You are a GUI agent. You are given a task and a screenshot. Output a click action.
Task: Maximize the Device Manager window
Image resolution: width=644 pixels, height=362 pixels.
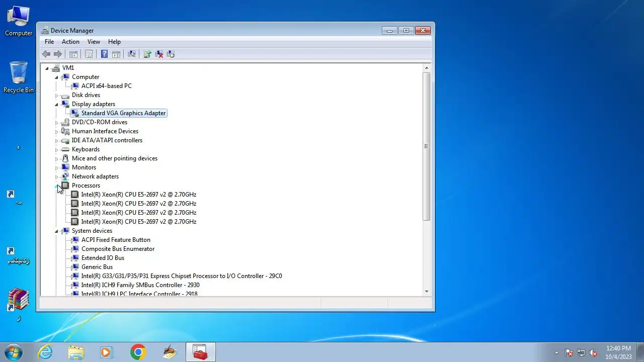(406, 31)
